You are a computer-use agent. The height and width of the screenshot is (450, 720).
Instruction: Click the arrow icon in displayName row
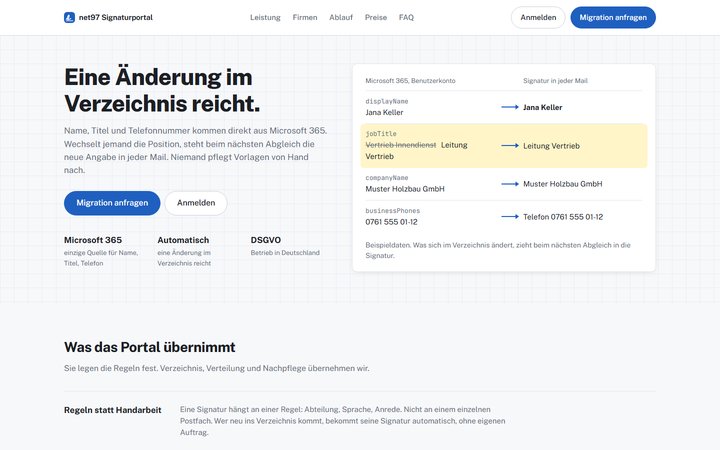tap(510, 107)
